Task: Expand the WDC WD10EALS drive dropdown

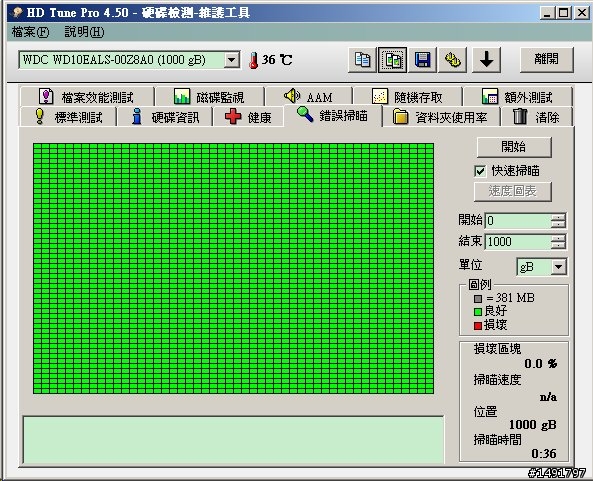Action: pos(231,60)
